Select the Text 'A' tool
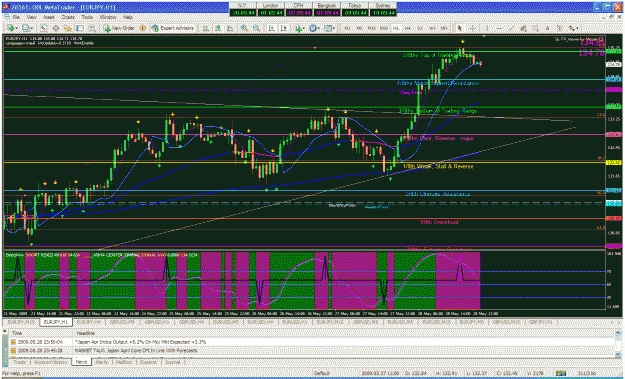Viewport: 625px width, 379px height. pos(547,28)
